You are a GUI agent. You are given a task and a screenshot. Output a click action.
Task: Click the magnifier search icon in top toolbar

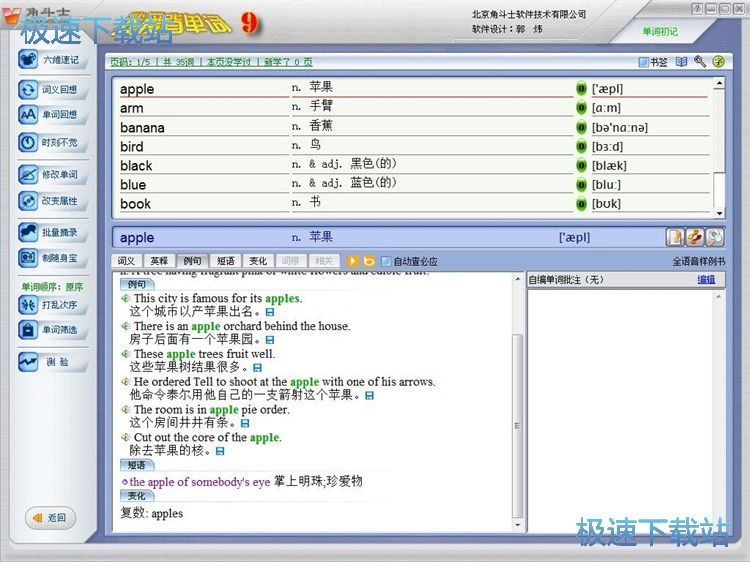pos(700,62)
